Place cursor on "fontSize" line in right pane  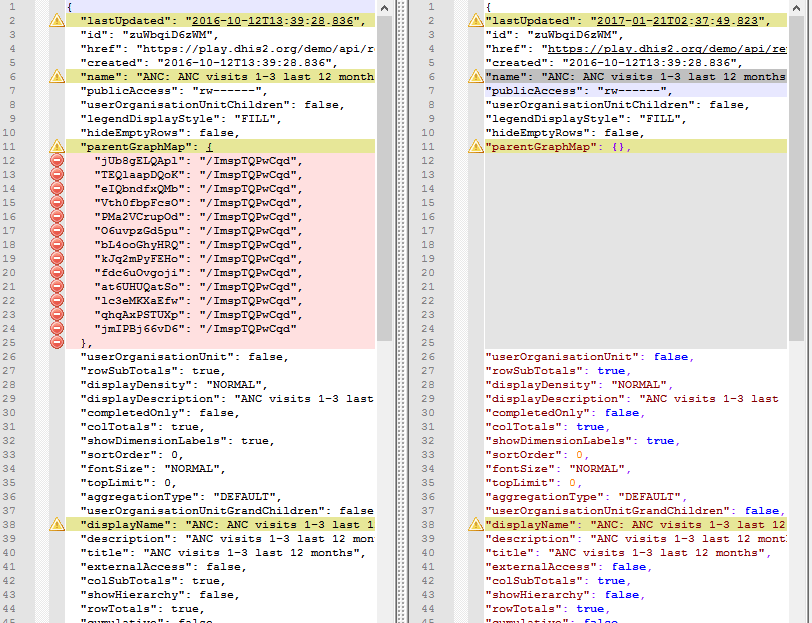point(560,469)
